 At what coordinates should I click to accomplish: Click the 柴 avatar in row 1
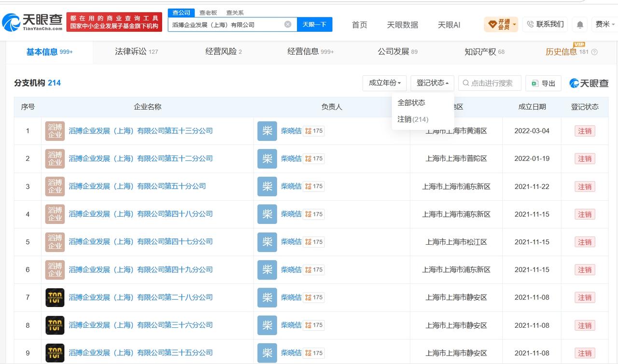point(267,131)
